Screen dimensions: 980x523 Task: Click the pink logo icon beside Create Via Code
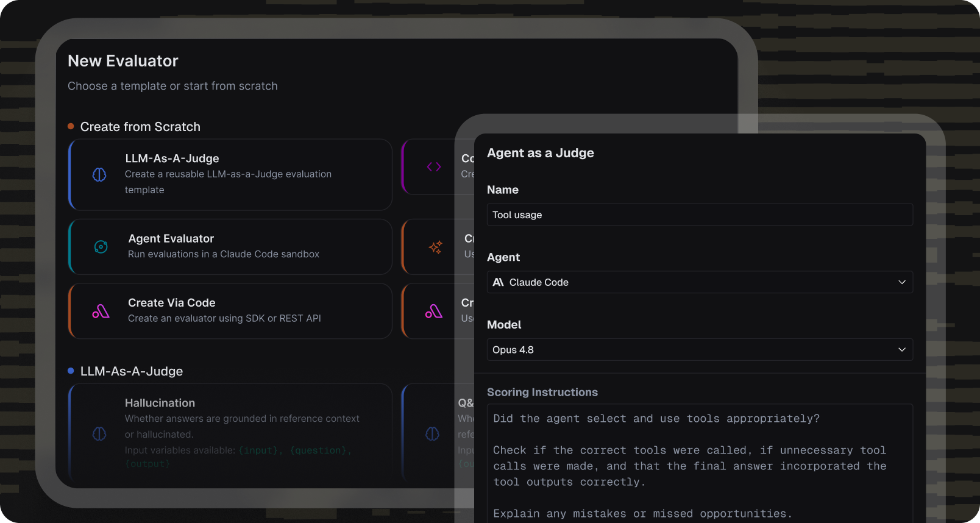pos(101,311)
